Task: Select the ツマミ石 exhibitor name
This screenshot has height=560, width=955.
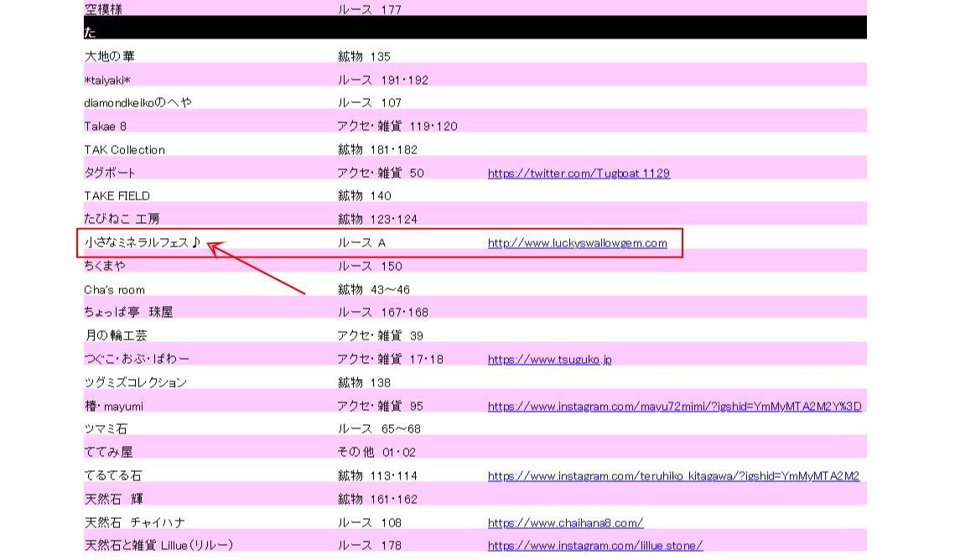Action: (106, 429)
